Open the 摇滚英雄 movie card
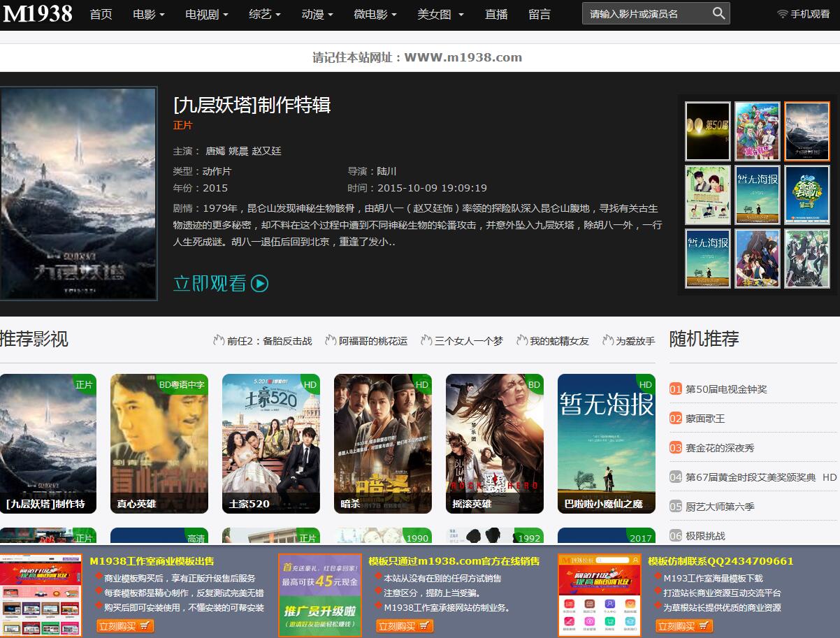Screen dimensions: 840x638 pyautogui.click(x=495, y=444)
